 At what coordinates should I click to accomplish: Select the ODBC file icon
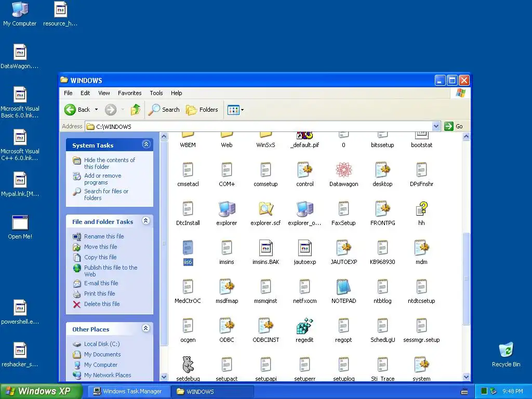pos(227,326)
